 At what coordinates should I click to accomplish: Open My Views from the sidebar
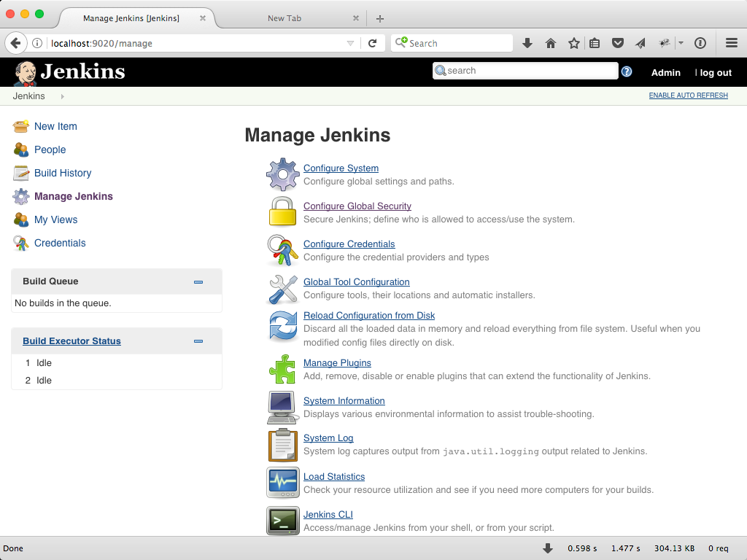pos(55,219)
